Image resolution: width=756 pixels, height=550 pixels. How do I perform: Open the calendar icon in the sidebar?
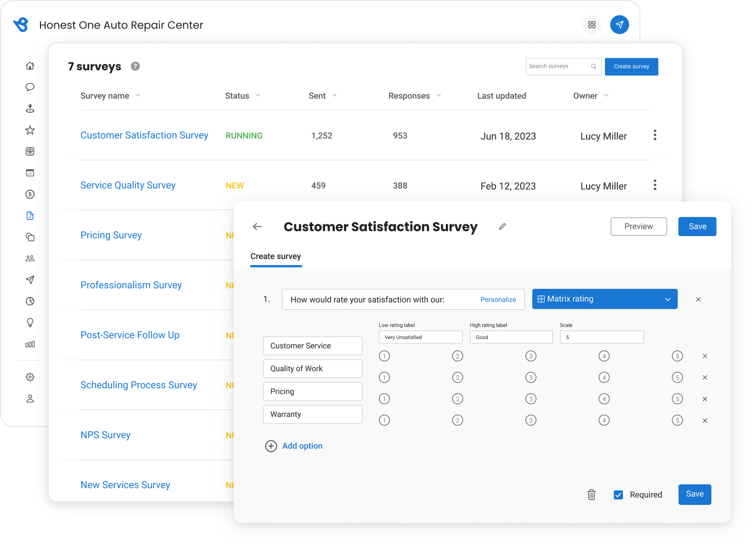30,173
